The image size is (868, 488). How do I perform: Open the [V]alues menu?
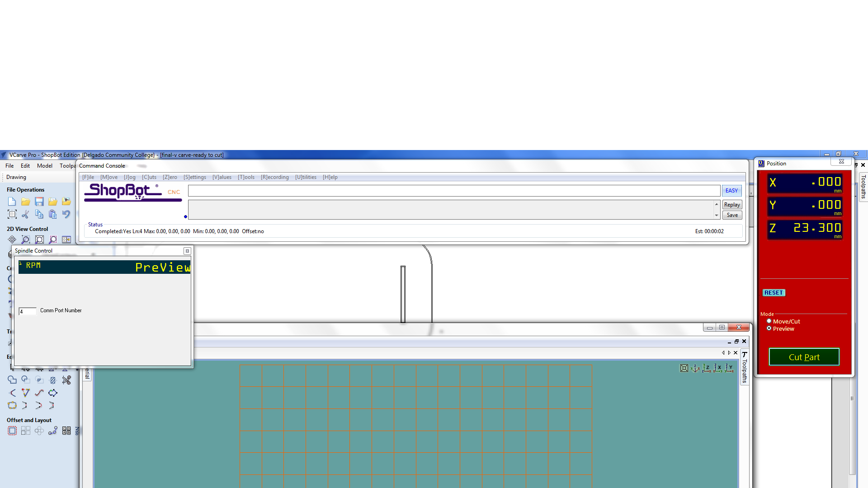(222, 177)
